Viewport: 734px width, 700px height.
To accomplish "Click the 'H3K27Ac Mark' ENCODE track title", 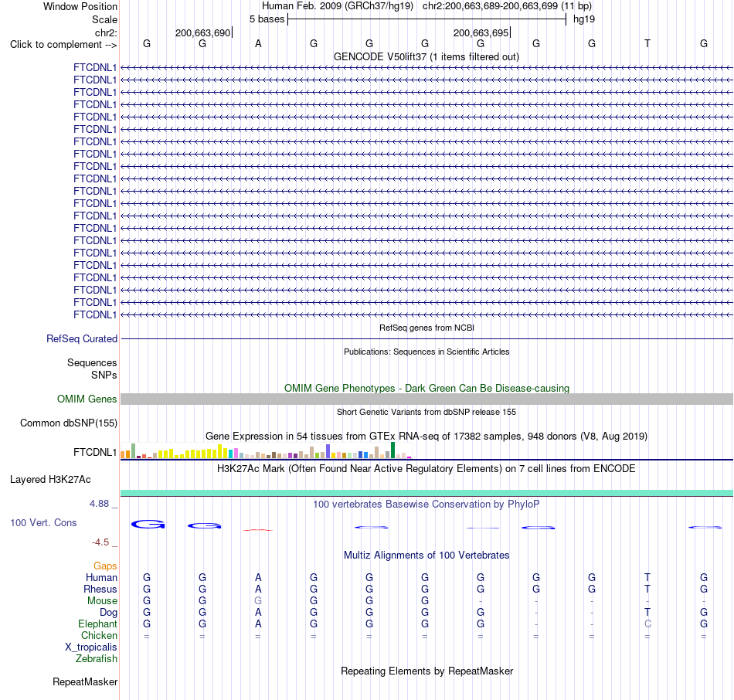I will coord(426,469).
